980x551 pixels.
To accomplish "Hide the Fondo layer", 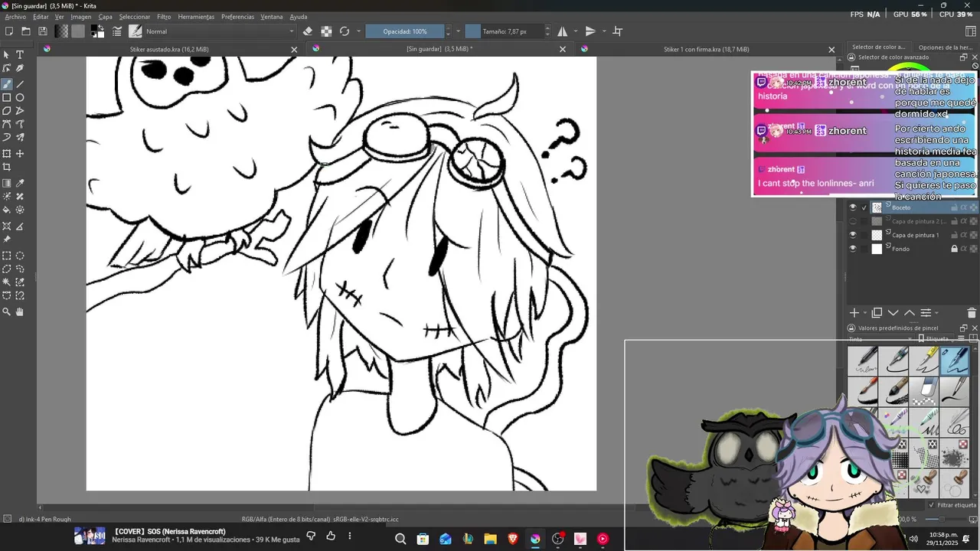I will tap(853, 249).
